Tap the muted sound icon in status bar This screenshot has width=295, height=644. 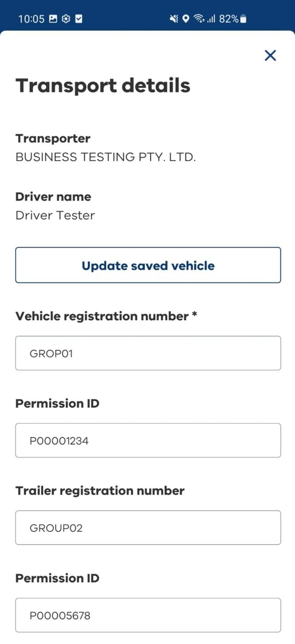tap(174, 19)
